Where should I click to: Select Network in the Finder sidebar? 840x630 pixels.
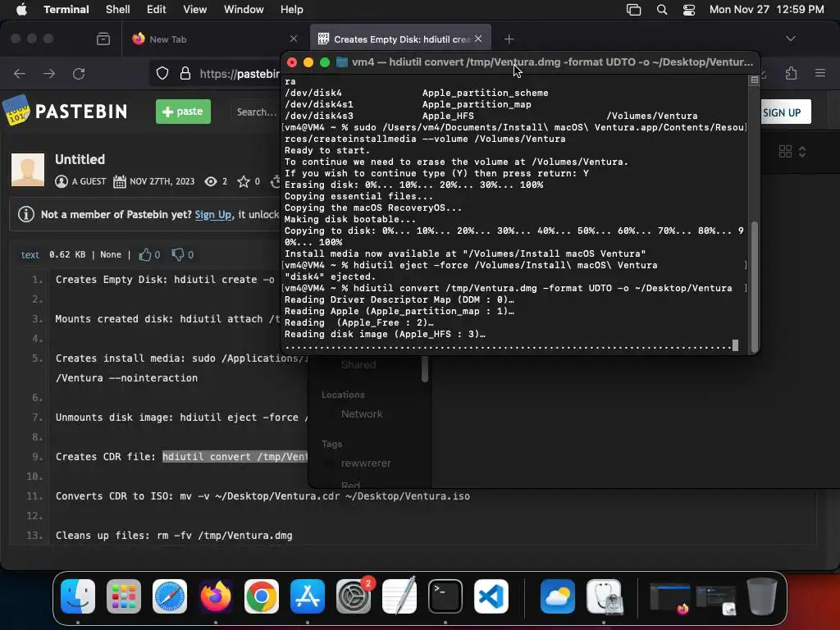[x=362, y=414]
